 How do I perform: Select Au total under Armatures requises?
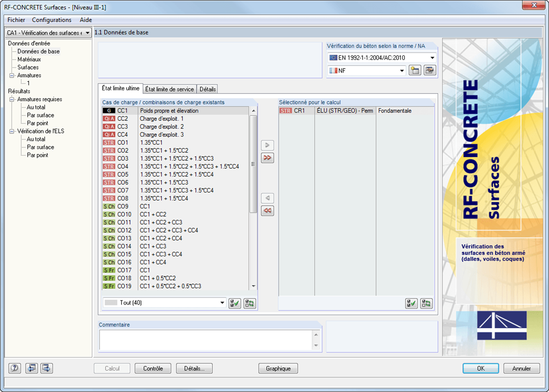pyautogui.click(x=36, y=108)
